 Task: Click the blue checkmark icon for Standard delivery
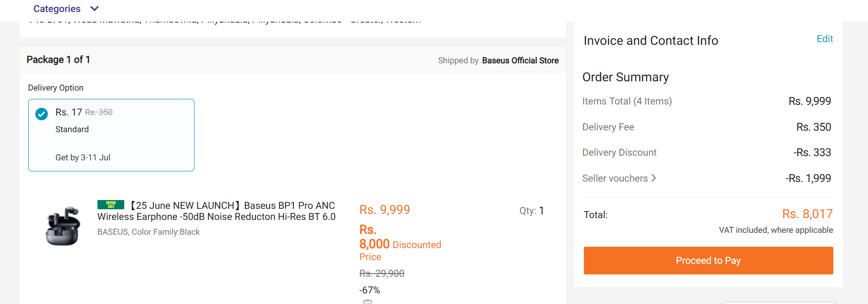click(x=42, y=114)
